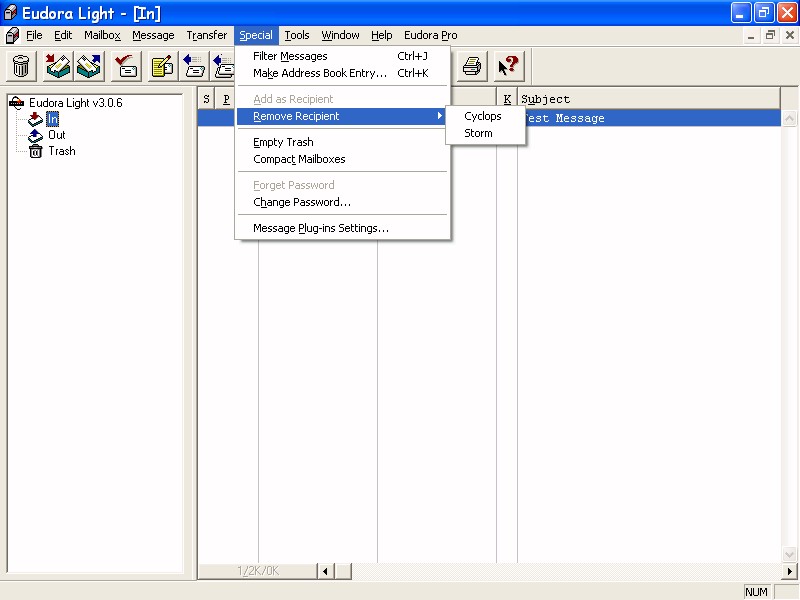Viewport: 800px width, 600px height.
Task: Click the mailbox document icon beside File menu
Action: 12,35
